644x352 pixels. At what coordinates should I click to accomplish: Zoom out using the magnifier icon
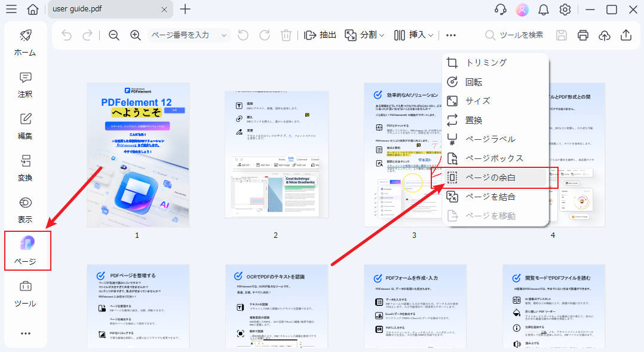[114, 35]
